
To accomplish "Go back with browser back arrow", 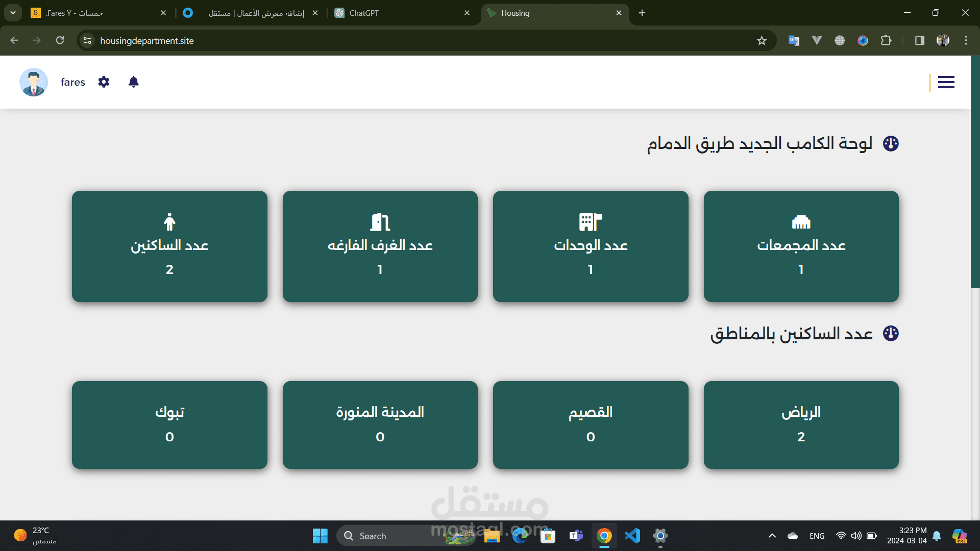I will [x=14, y=40].
